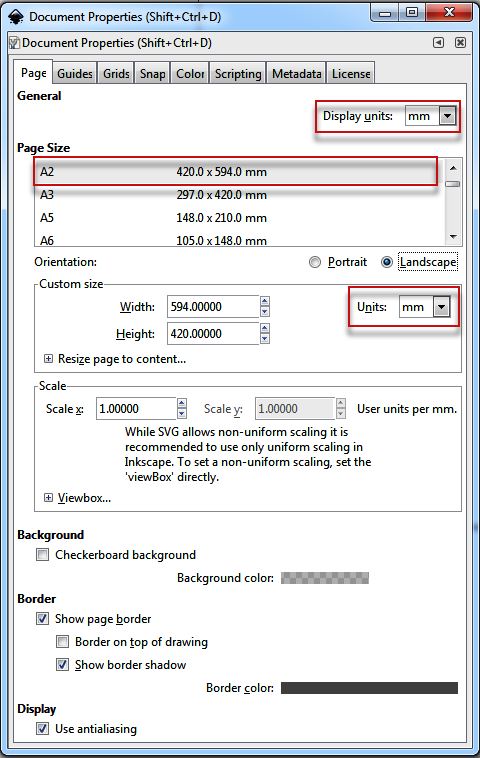Image resolution: width=480 pixels, height=758 pixels.
Task: Click the Width input field
Action: 213,306
